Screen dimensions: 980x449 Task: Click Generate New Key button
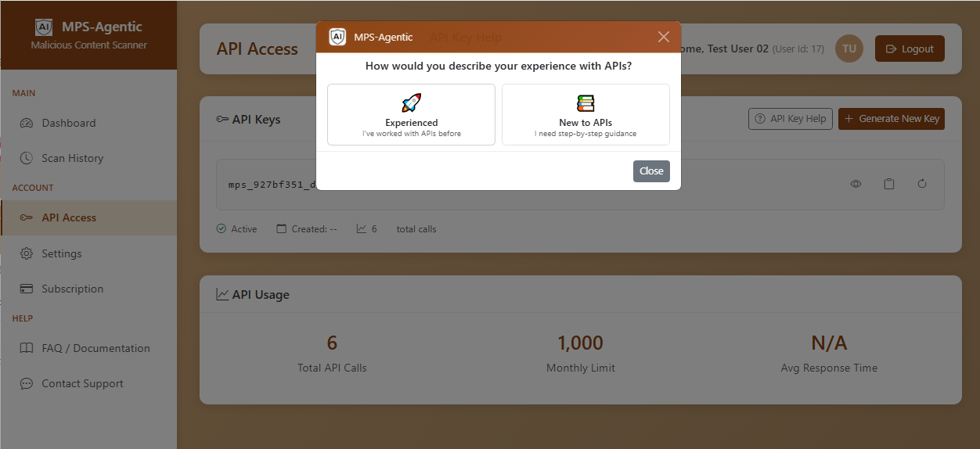892,119
